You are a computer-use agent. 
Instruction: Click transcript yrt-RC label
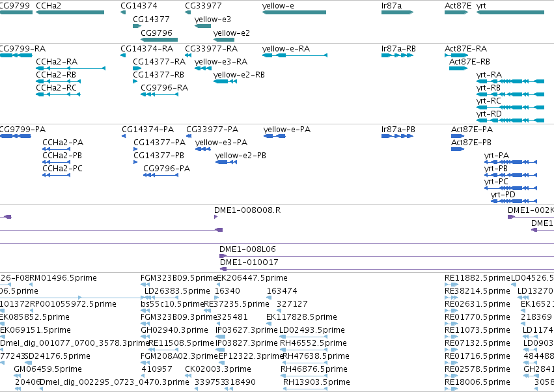pos(489,101)
